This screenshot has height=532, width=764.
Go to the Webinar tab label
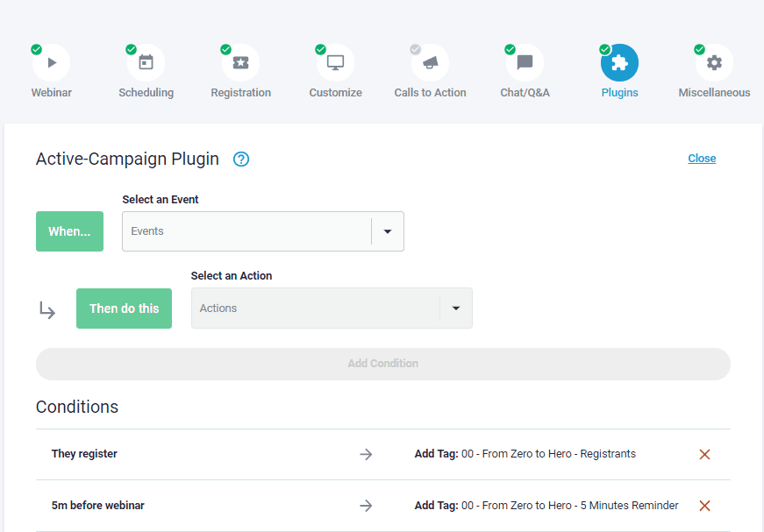point(52,93)
